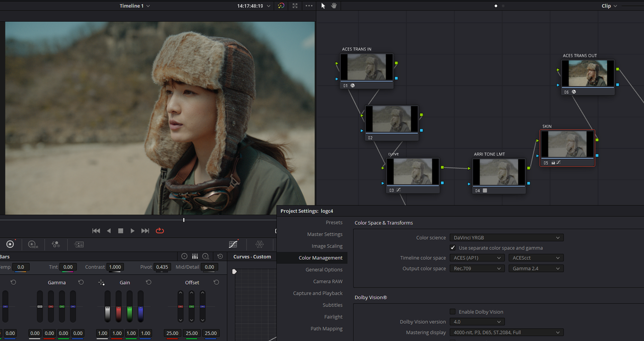This screenshot has height=341, width=644.
Task: Reset the Gamma bars
Action: [x=81, y=283]
